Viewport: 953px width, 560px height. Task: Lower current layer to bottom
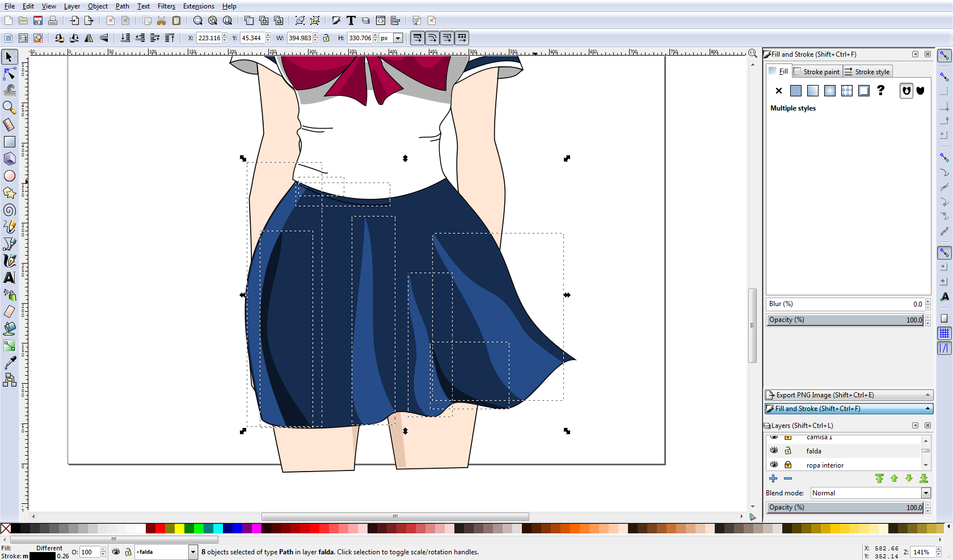pos(924,478)
